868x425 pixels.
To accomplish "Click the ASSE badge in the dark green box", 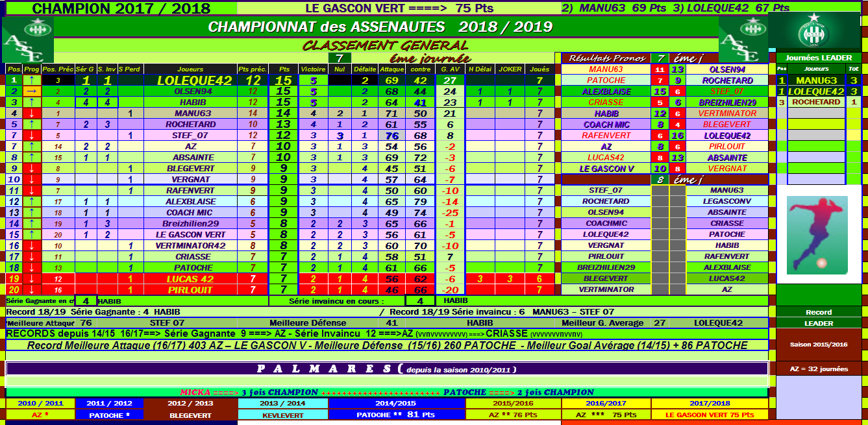I will coord(814,30).
